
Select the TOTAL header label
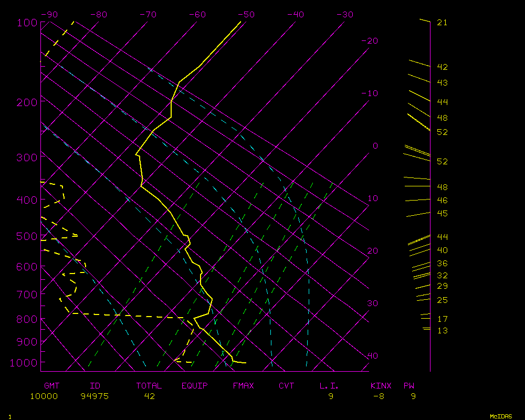(149, 386)
